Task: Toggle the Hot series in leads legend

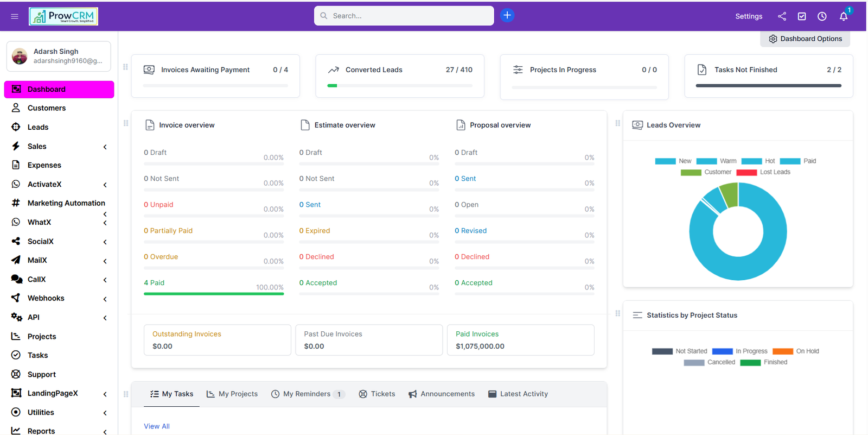Action: (758, 161)
